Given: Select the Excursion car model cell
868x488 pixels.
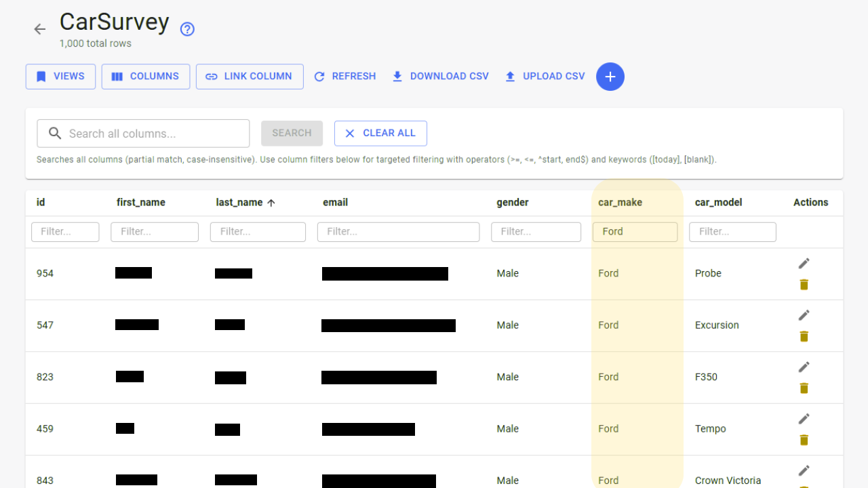Looking at the screenshot, I should click(717, 325).
